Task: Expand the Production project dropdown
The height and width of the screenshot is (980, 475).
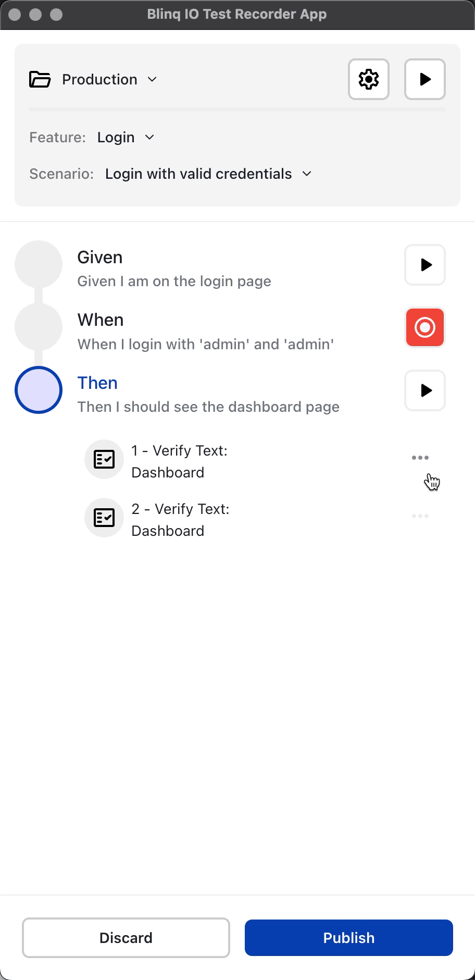Action: tap(152, 79)
